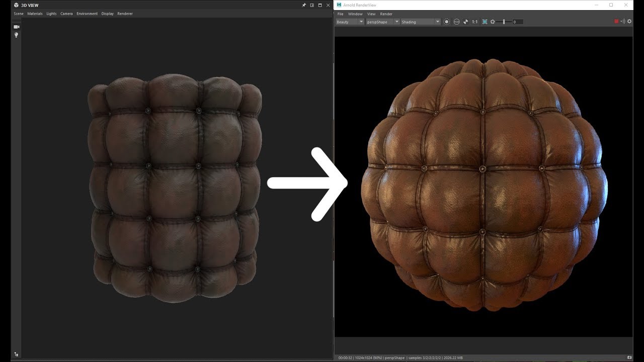Toggle the RGB channel display icon
Viewport: 644px width, 362px height.
(456, 22)
